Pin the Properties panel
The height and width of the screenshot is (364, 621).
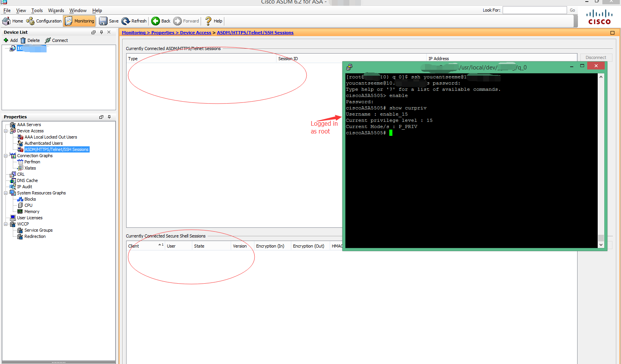pos(109,117)
